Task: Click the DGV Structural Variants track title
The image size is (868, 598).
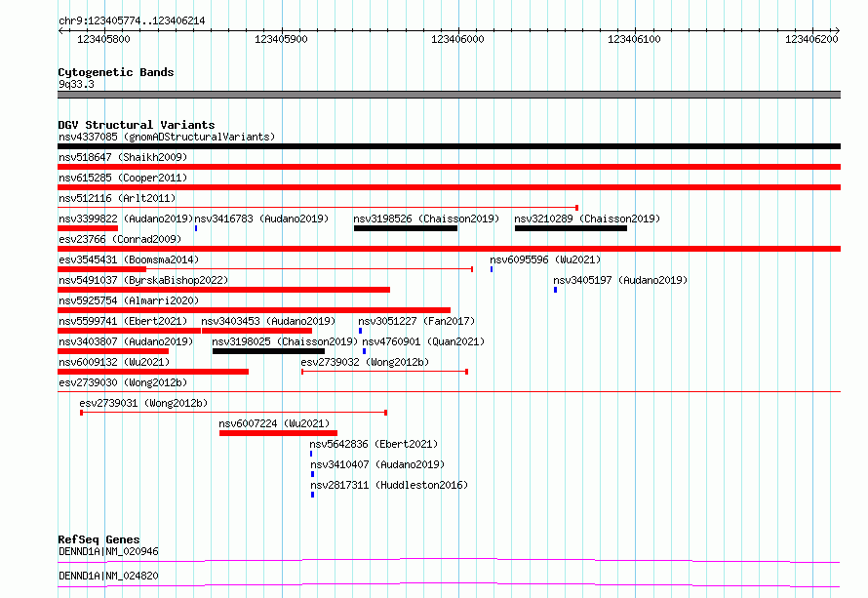Action: click(x=137, y=125)
